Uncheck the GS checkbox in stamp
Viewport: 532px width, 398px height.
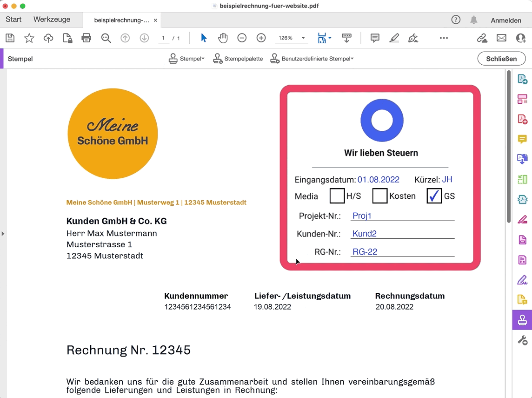[x=434, y=196]
